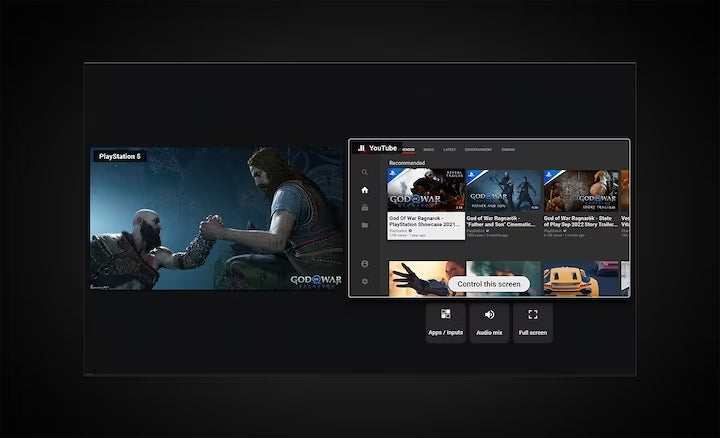Open the Library folder icon in sidebar
The width and height of the screenshot is (720, 438).
[x=365, y=225]
